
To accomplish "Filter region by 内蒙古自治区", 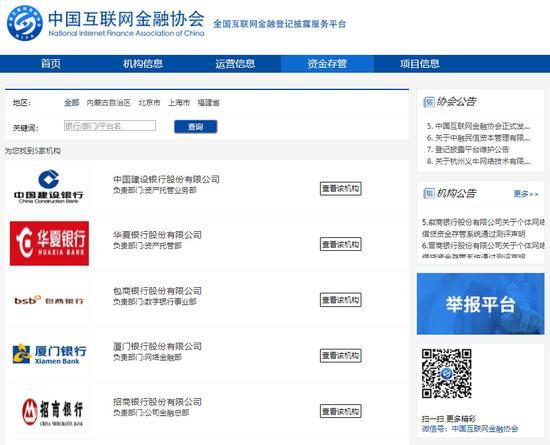I will 108,103.
